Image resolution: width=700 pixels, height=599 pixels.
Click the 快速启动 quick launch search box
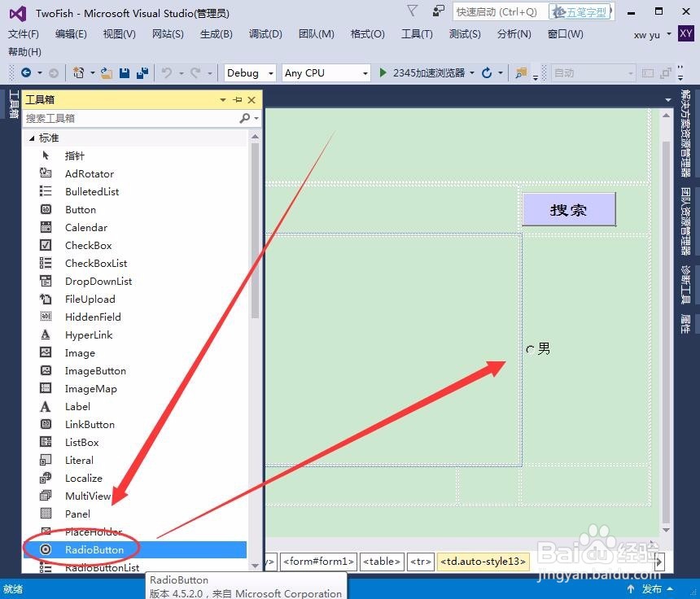click(500, 11)
